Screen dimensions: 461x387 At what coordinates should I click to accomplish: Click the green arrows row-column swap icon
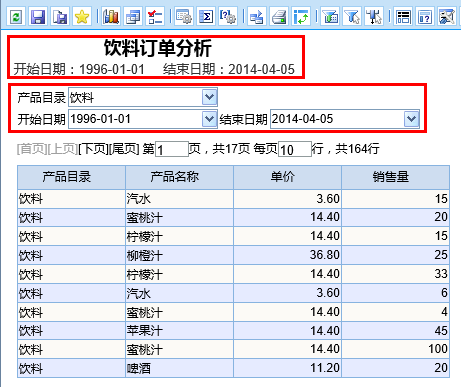point(301,17)
